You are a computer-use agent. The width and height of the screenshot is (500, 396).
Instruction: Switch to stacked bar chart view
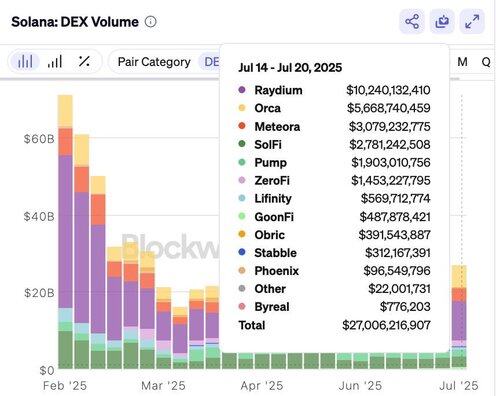pos(25,62)
